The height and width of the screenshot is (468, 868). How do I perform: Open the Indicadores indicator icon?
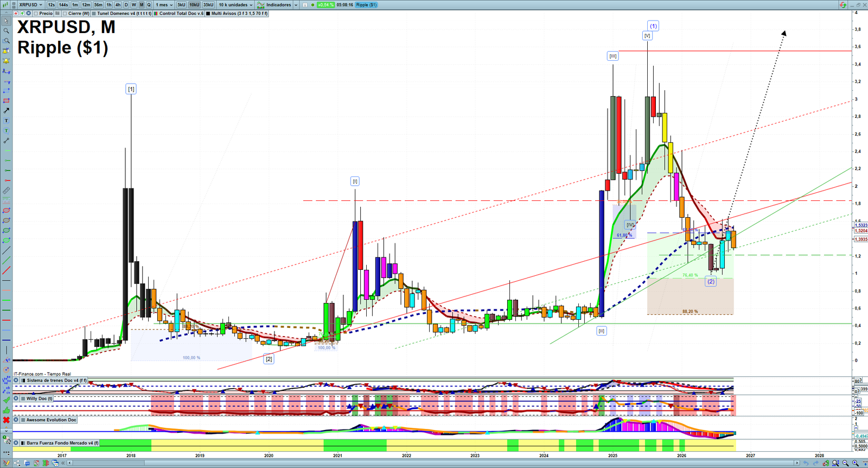point(261,5)
